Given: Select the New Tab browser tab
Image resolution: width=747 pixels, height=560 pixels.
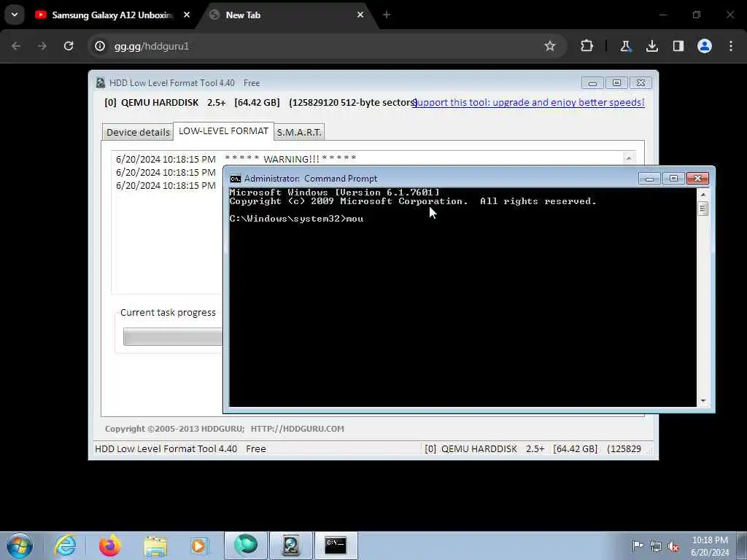Looking at the screenshot, I should point(286,15).
